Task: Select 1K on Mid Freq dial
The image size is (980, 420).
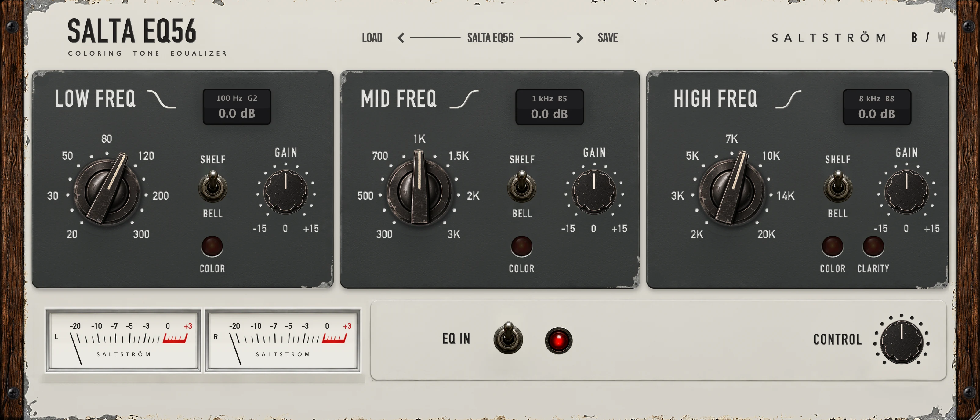Action: pyautogui.click(x=419, y=139)
